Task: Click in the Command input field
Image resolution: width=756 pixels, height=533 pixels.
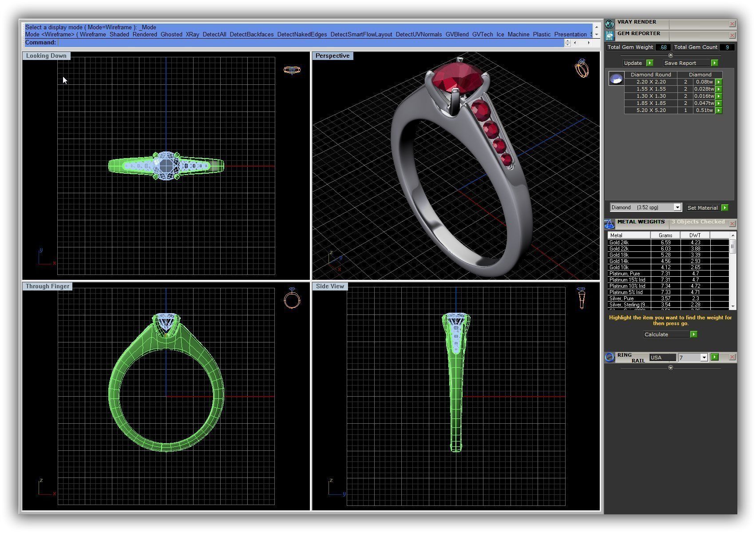Action: [310, 43]
